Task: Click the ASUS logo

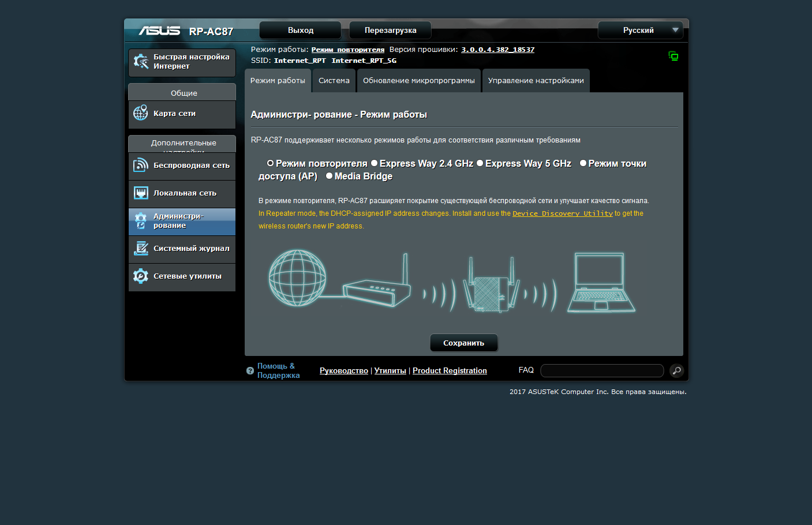Action: pyautogui.click(x=159, y=31)
